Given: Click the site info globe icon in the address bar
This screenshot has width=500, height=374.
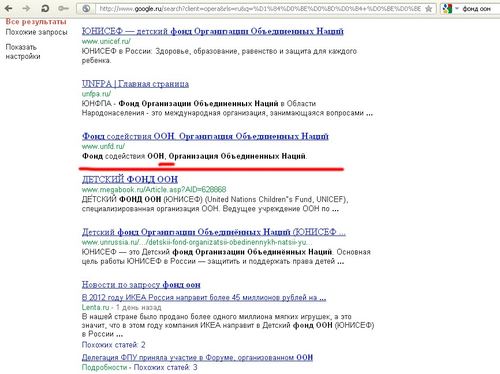Looking at the screenshot, I should (x=86, y=9).
